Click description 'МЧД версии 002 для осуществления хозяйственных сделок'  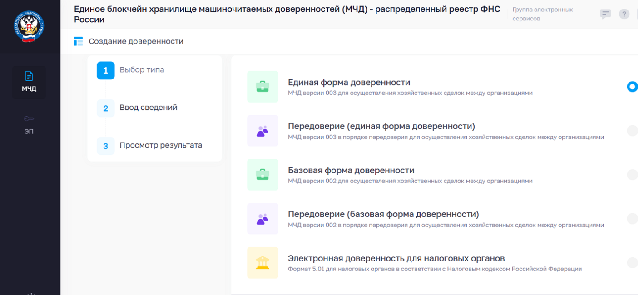[410, 181]
